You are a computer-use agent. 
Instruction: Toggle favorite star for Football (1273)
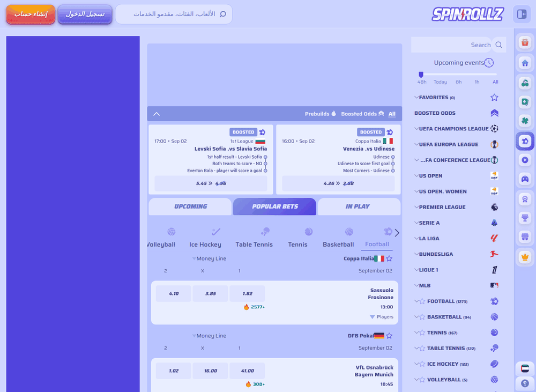pos(422,301)
